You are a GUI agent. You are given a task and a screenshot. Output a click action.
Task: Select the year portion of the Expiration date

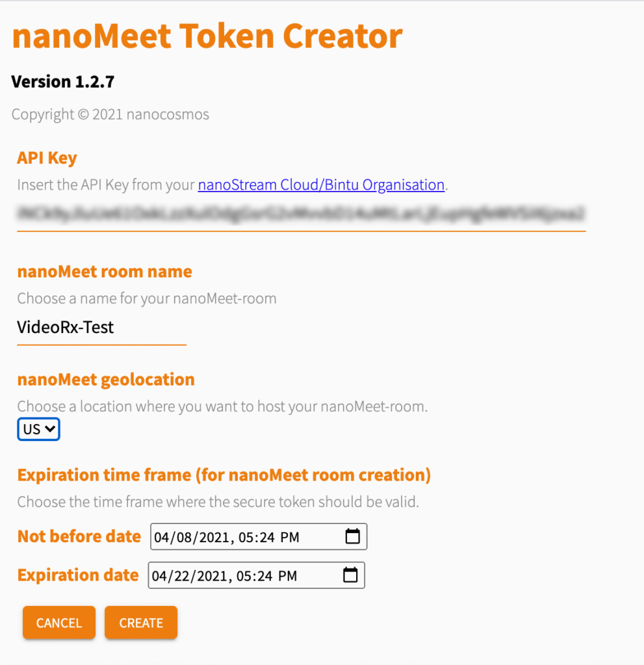tap(211, 575)
